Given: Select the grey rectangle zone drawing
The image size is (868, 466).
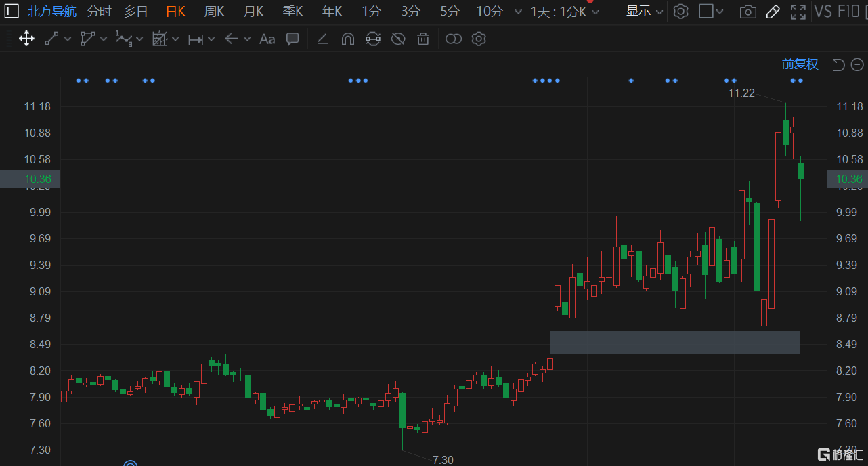Looking at the screenshot, I should point(675,342).
